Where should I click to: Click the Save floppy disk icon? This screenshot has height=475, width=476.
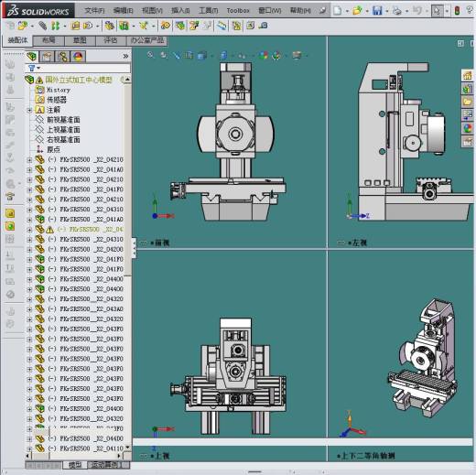(377, 11)
